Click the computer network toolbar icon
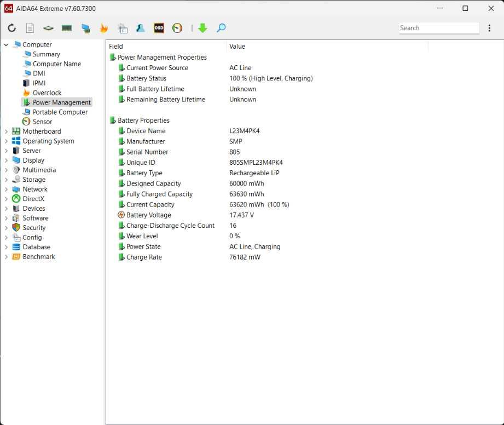The image size is (504, 425). (x=85, y=28)
